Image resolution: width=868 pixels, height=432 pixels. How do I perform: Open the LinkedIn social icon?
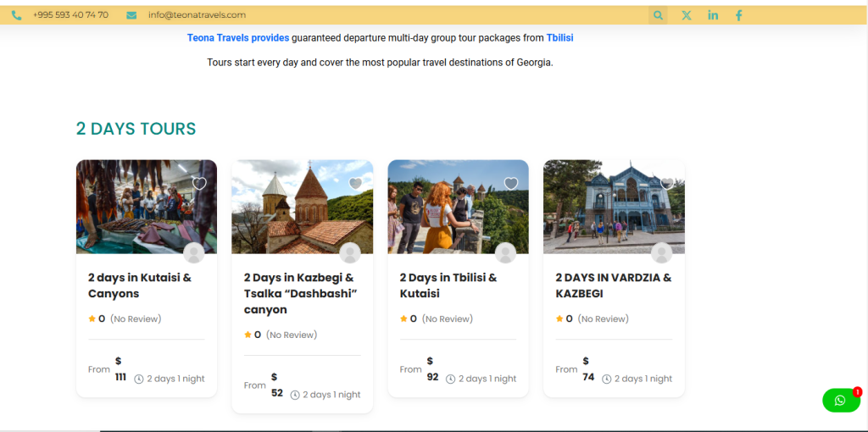[713, 15]
